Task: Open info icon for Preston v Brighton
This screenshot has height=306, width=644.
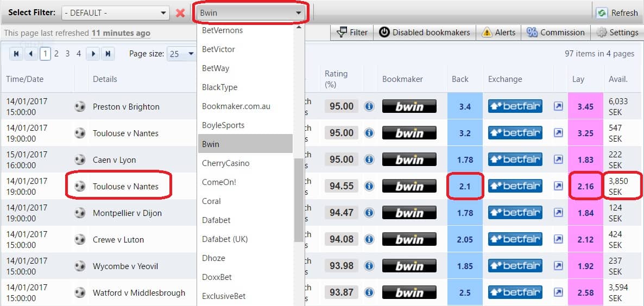Action: (369, 106)
